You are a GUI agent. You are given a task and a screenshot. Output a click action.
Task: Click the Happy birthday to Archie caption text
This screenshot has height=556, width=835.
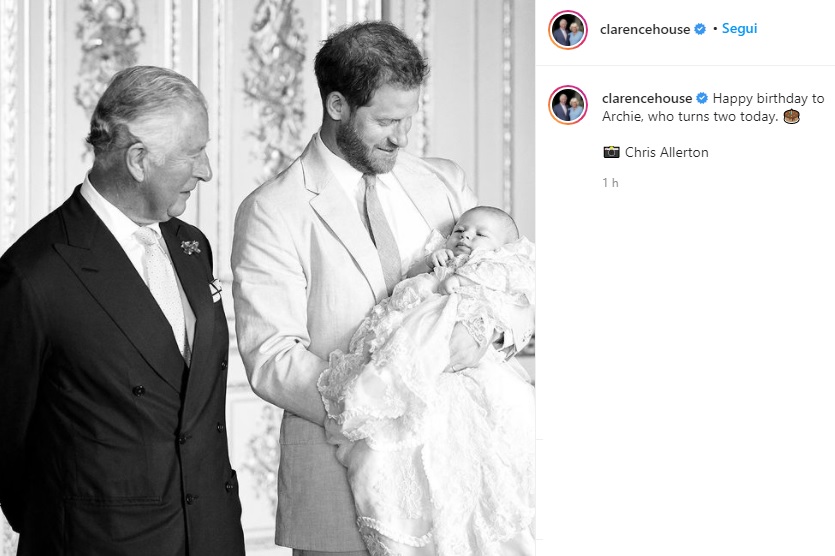coord(714,108)
